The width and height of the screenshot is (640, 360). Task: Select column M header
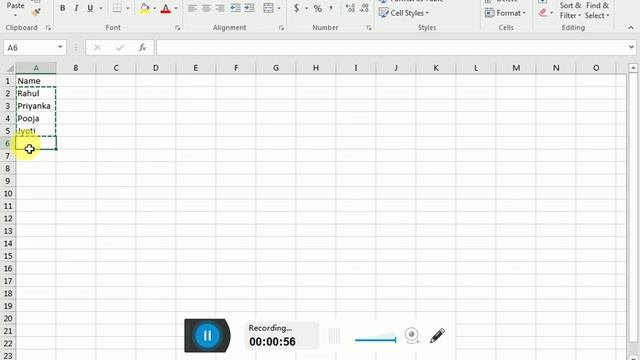tap(516, 68)
